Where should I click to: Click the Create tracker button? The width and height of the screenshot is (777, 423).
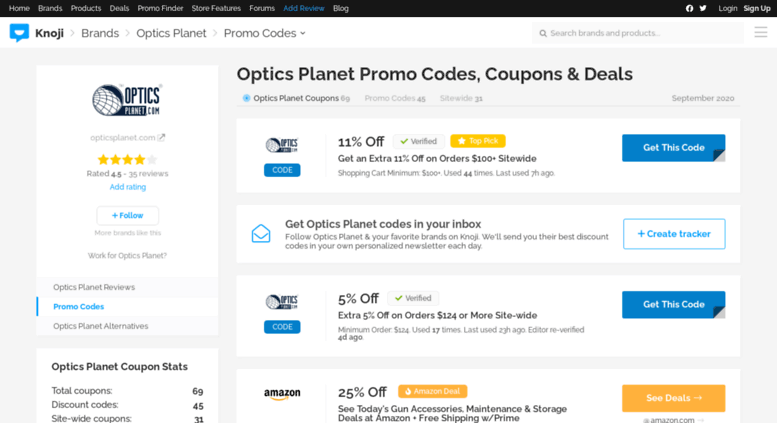(674, 234)
